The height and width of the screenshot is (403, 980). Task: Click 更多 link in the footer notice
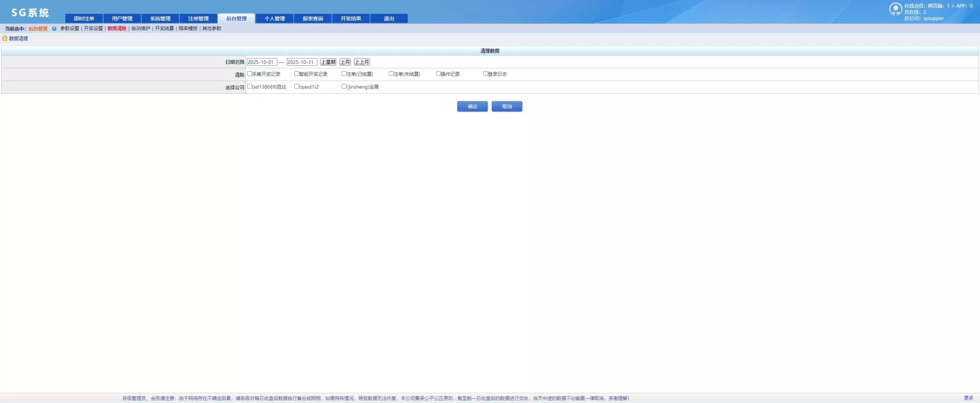pyautogui.click(x=968, y=398)
